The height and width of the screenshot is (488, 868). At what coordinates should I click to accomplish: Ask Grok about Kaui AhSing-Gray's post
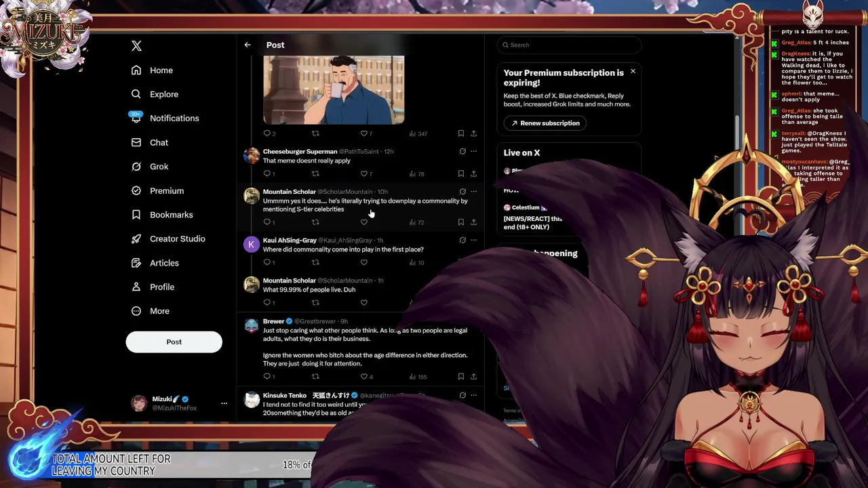pos(462,240)
